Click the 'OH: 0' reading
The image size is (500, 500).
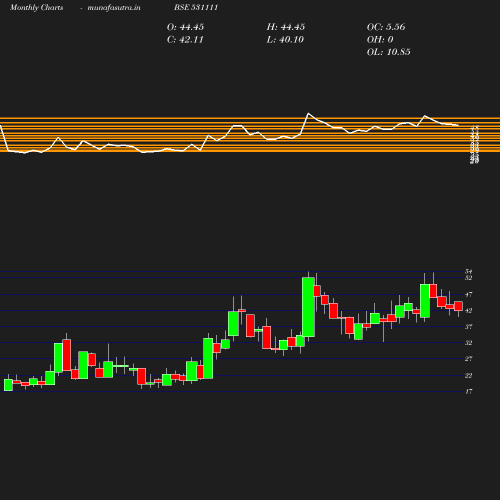pyautogui.click(x=380, y=40)
